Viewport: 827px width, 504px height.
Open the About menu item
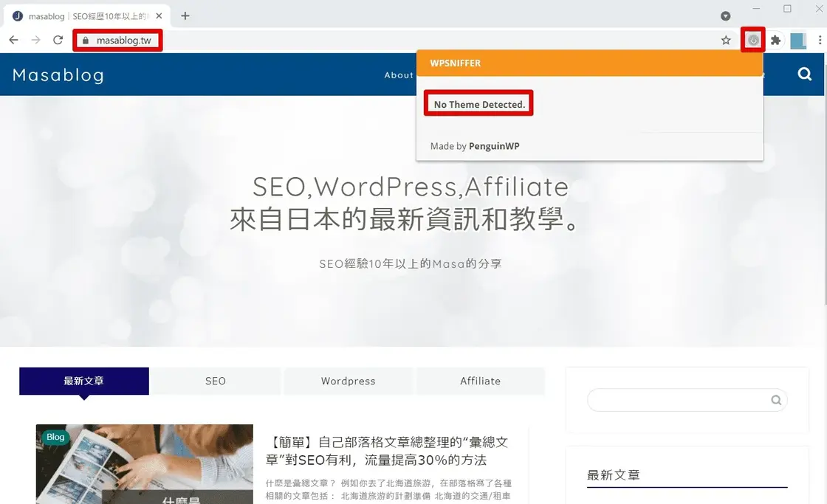click(x=399, y=75)
